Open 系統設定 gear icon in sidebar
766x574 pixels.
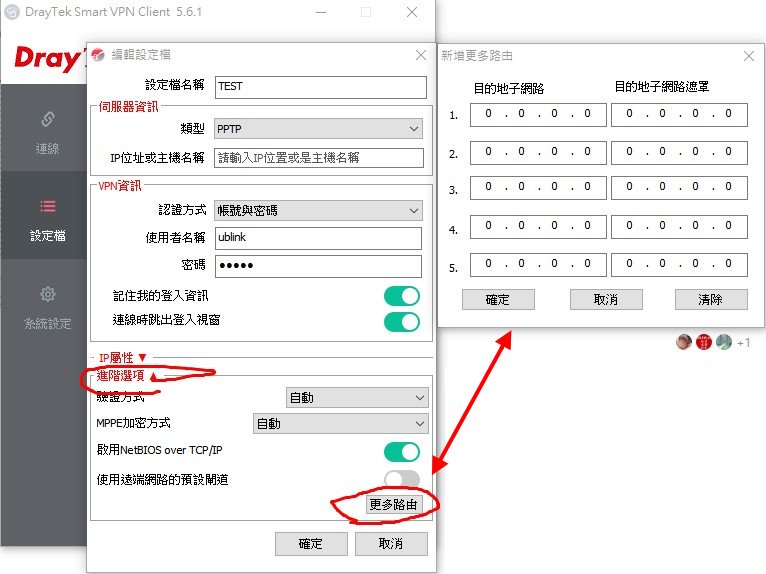tap(47, 295)
